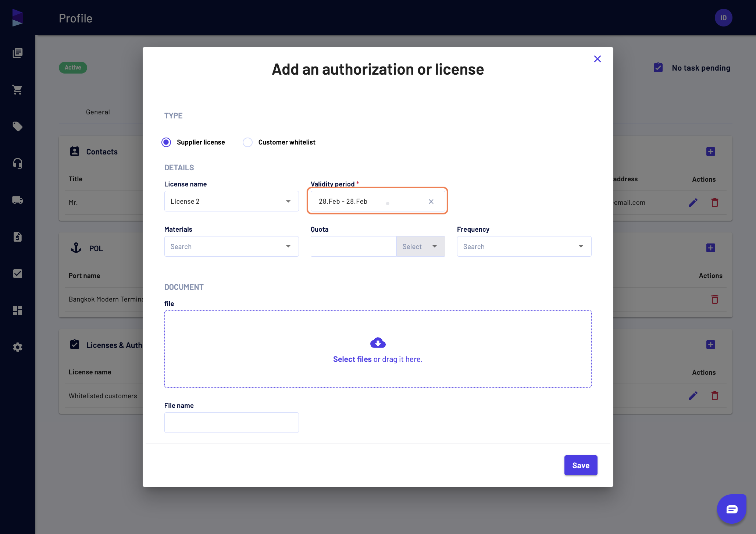Click the Active status badge
Image resolution: width=756 pixels, height=534 pixels.
73,68
